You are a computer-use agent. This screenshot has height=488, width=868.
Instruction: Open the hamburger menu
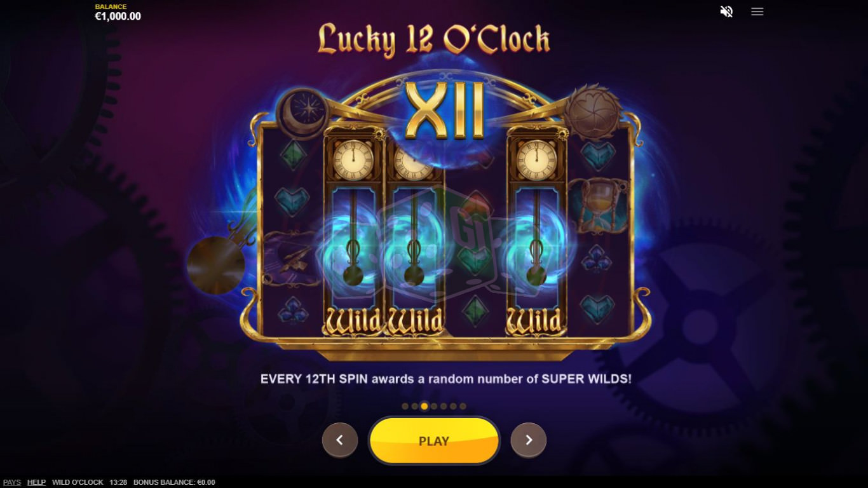[757, 11]
